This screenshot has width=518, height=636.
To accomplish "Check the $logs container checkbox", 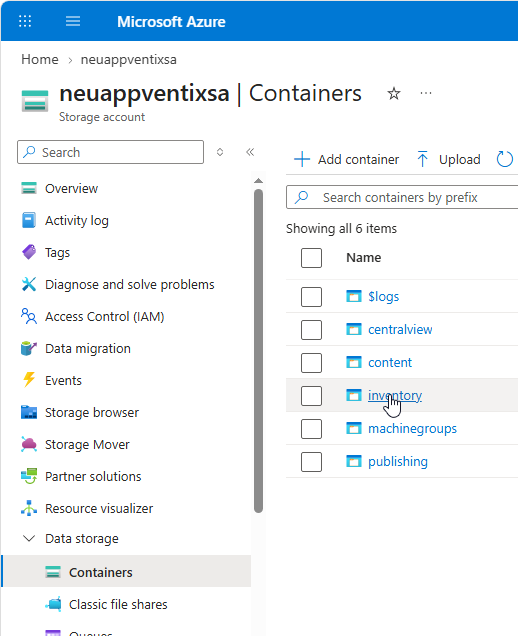I will coord(311,297).
